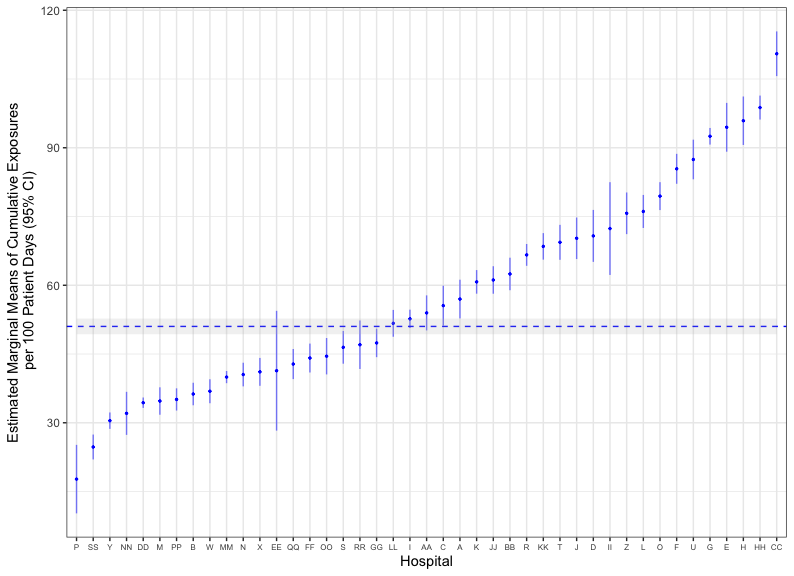The height and width of the screenshot is (576, 794).
Task: Click hospital label "H" below the plot
Action: 743,547
